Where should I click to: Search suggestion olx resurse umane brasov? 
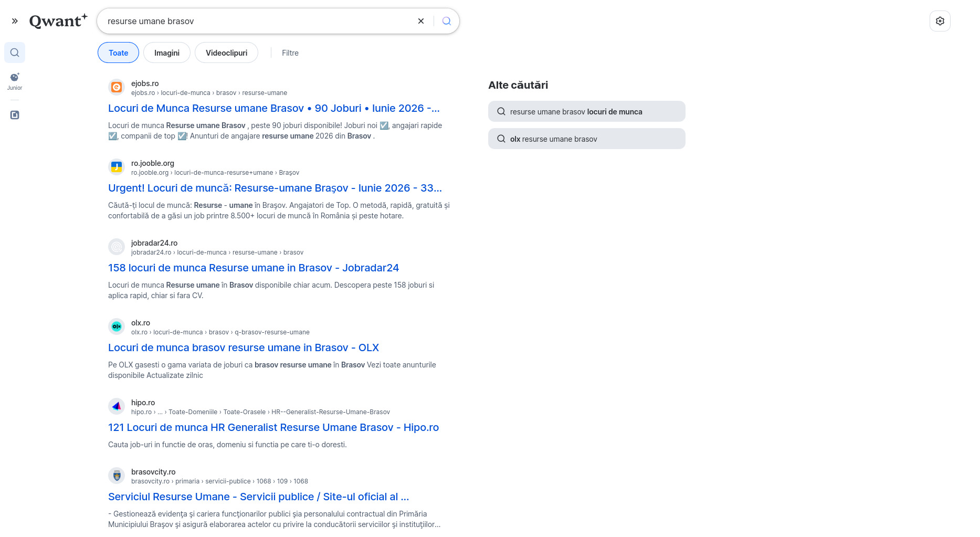tap(587, 139)
